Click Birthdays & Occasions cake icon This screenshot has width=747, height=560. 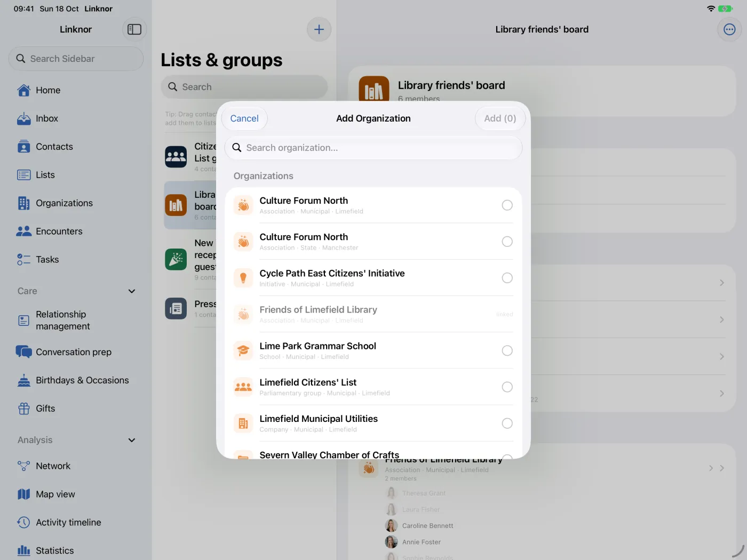click(24, 380)
